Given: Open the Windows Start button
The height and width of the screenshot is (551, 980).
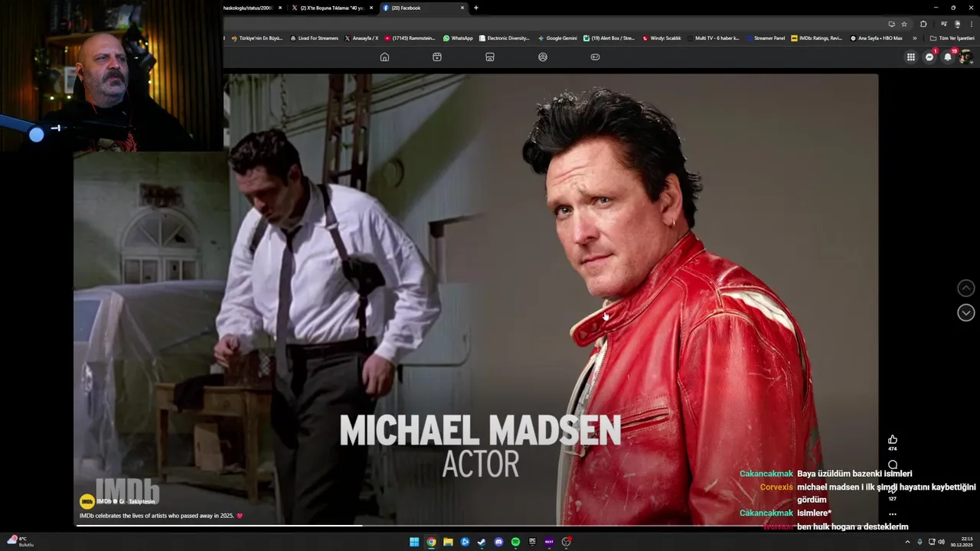Looking at the screenshot, I should 414,542.
